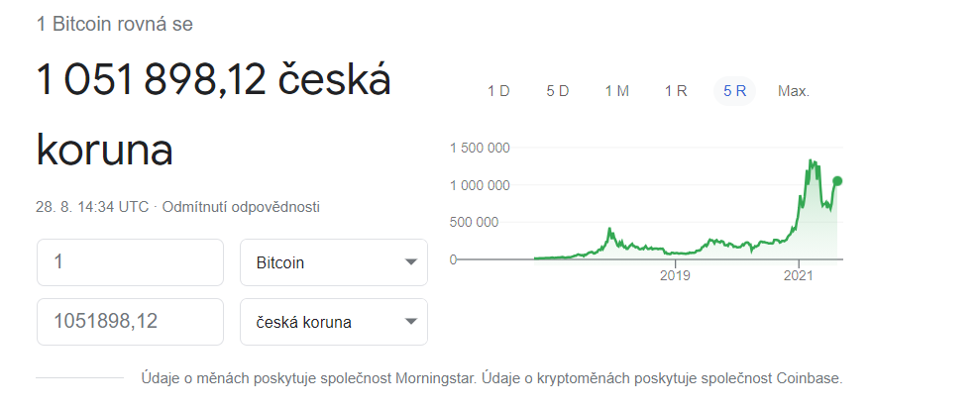The image size is (980, 409).
Task: Click the česká koruna dropdown arrow icon
Action: [410, 322]
